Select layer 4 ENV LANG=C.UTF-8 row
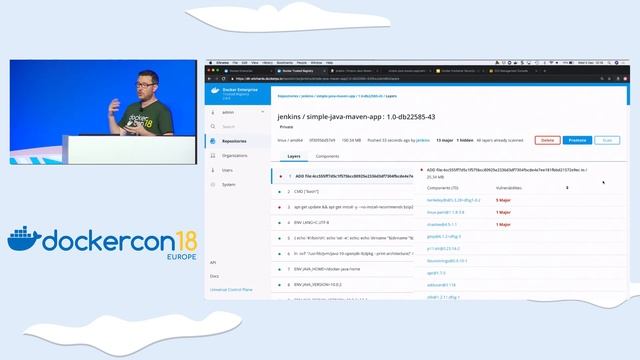 pyautogui.click(x=343, y=223)
